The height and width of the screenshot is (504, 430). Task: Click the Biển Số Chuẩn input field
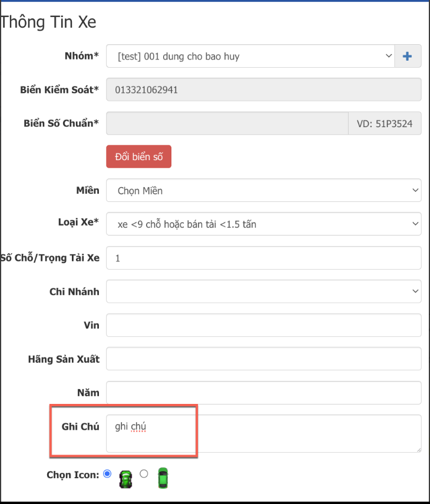coord(227,124)
